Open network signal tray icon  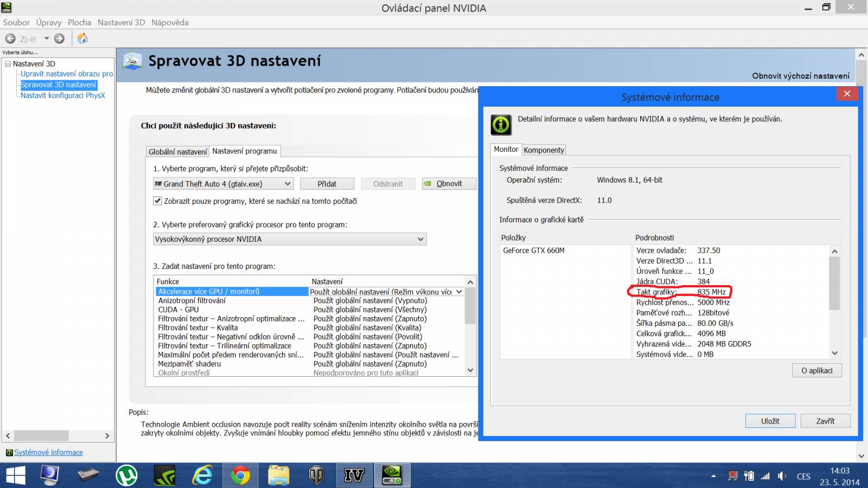[x=765, y=476]
